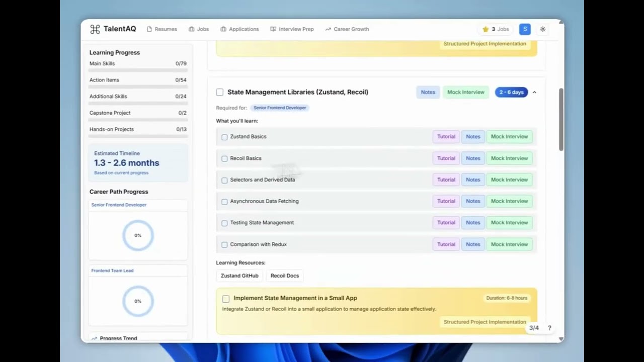The width and height of the screenshot is (644, 362).
Task: Click Structured Project Implementation tag in top card
Action: (x=485, y=44)
